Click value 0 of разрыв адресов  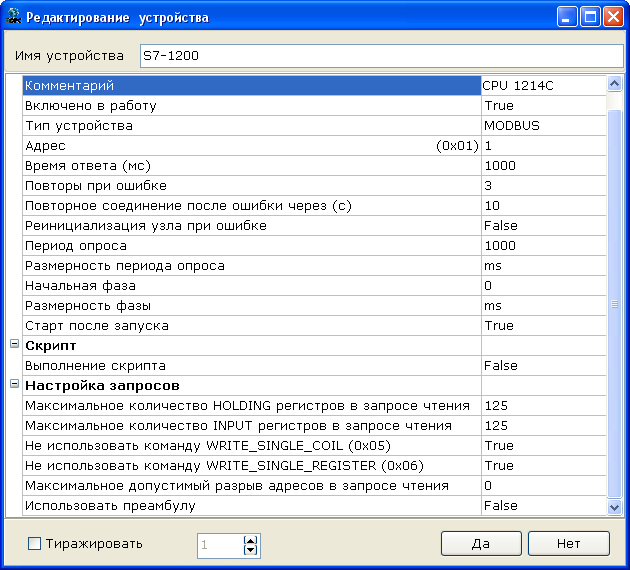pos(543,486)
